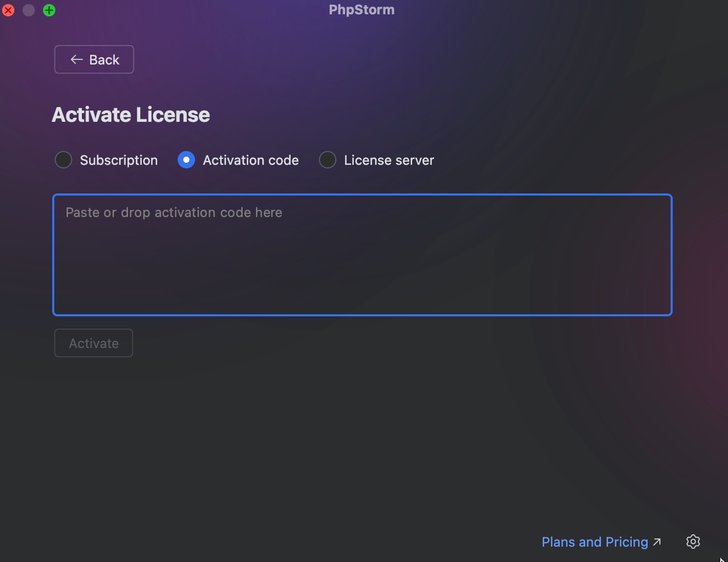This screenshot has width=728, height=562.
Task: Open the Plans and Pricing link
Action: pyautogui.click(x=594, y=542)
